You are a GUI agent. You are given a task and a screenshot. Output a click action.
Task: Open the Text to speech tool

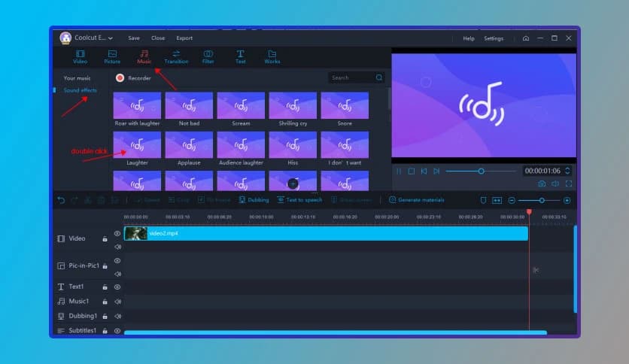tap(299, 200)
